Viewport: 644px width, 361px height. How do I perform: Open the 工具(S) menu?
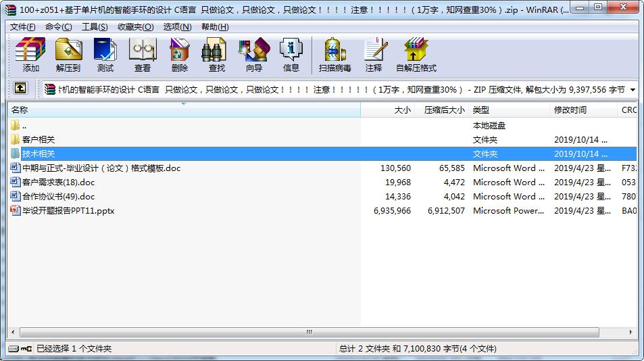click(95, 26)
